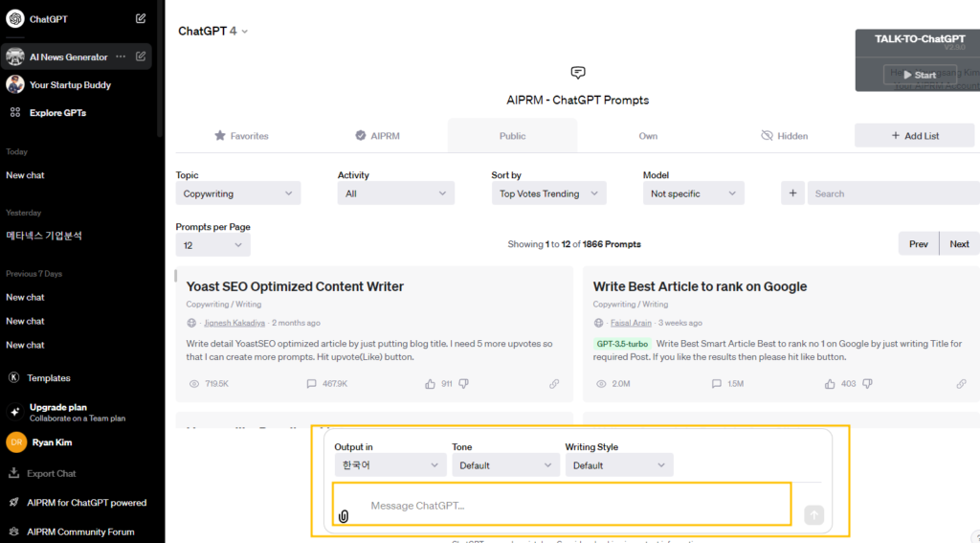Downvote Yoast SEO Optimized Content Writer prompt
Screen dimensions: 980x543
pyautogui.click(x=464, y=383)
